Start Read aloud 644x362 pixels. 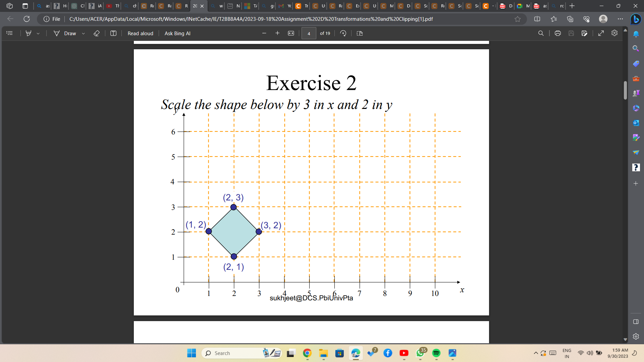pos(141,33)
